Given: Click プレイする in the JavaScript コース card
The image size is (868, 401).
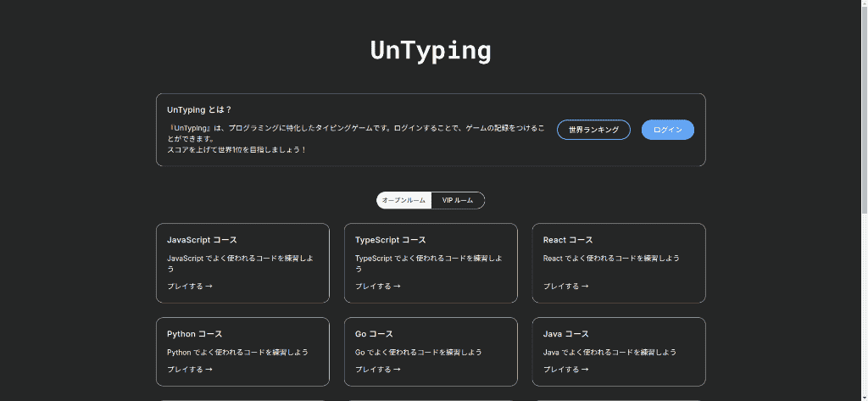Looking at the screenshot, I should (189, 287).
